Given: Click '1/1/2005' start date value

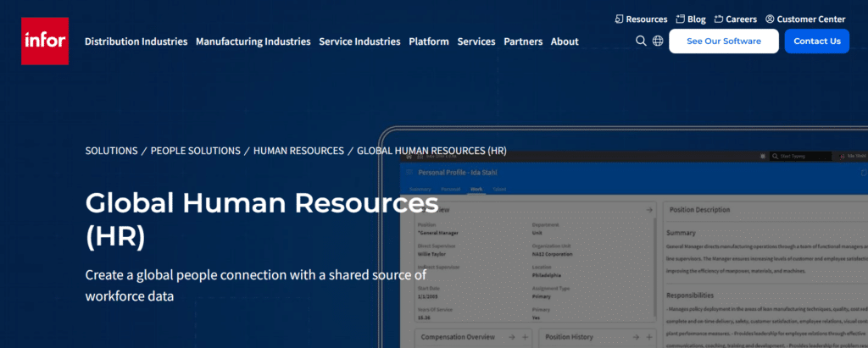Looking at the screenshot, I should pyautogui.click(x=427, y=296).
